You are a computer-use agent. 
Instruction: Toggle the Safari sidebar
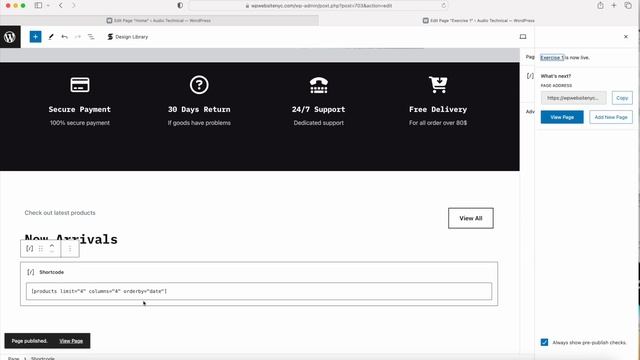click(x=38, y=5)
